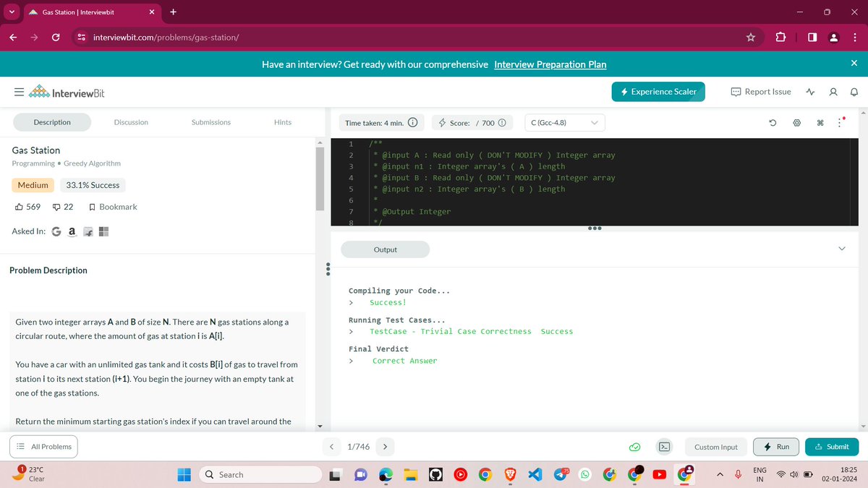Switch to the Submissions tab
Viewport: 868px width, 488px height.
210,122
